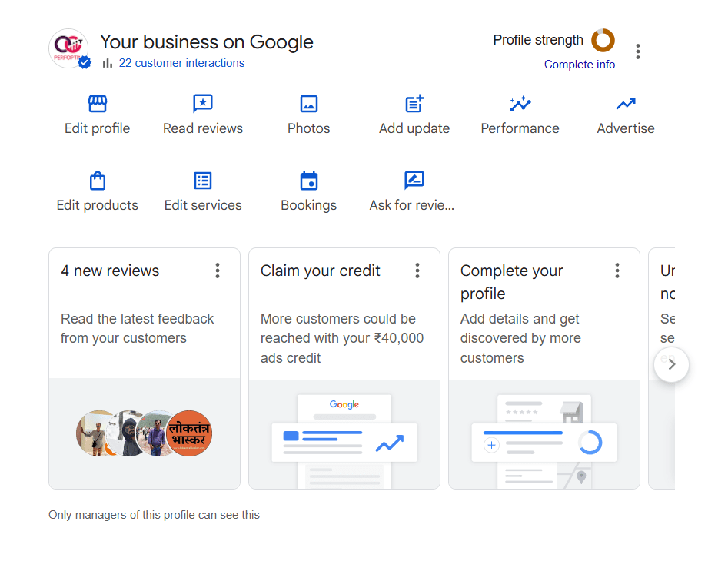Click the Add update icon
The image size is (728, 561).
click(414, 104)
